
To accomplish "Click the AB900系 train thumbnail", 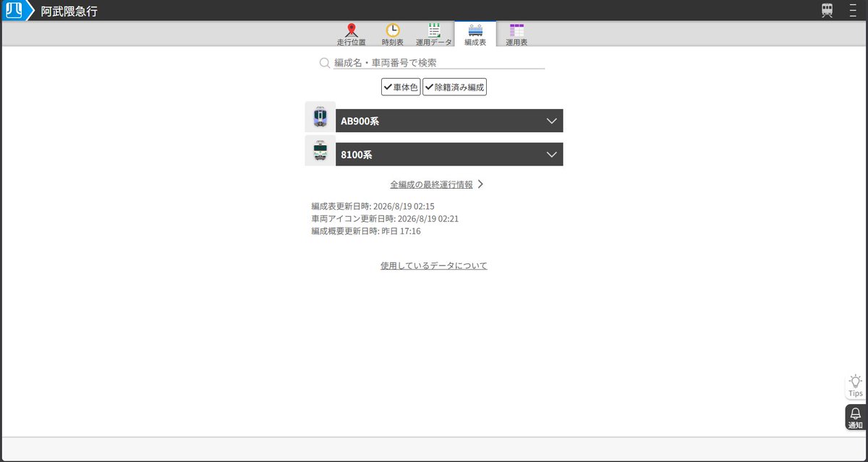I will click(x=320, y=117).
